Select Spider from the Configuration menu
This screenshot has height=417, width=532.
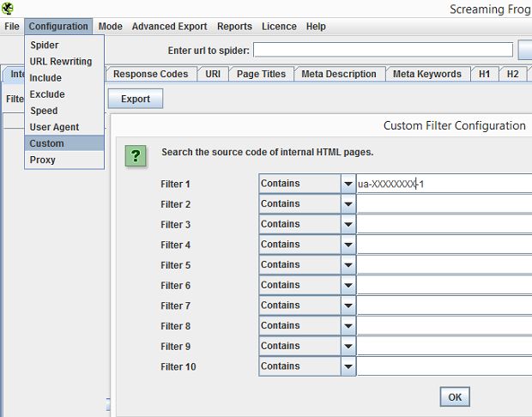point(45,45)
